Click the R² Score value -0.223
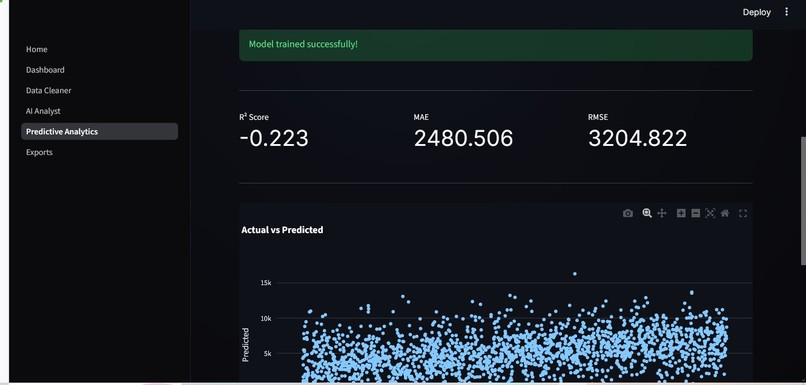Screen dimensions: 806x385 [x=274, y=138]
